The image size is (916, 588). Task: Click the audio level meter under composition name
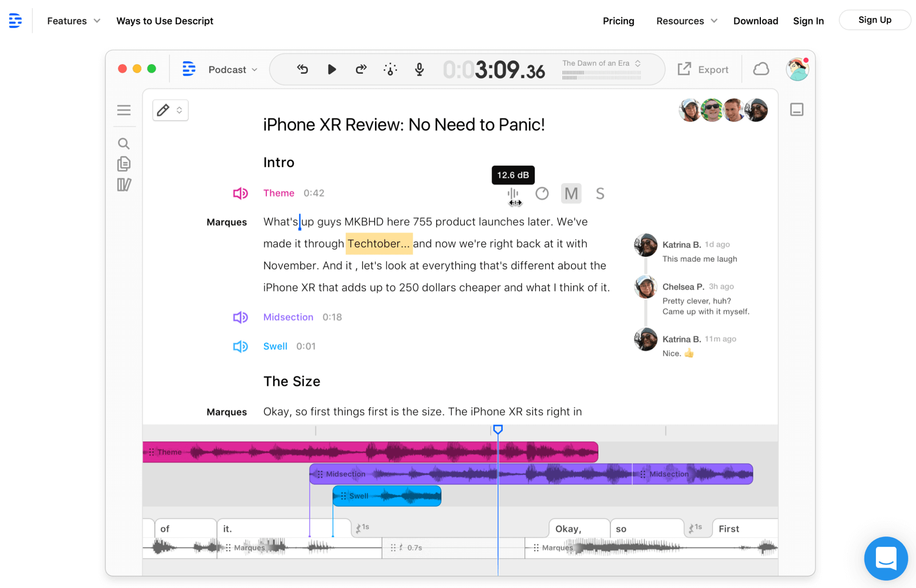(x=601, y=74)
